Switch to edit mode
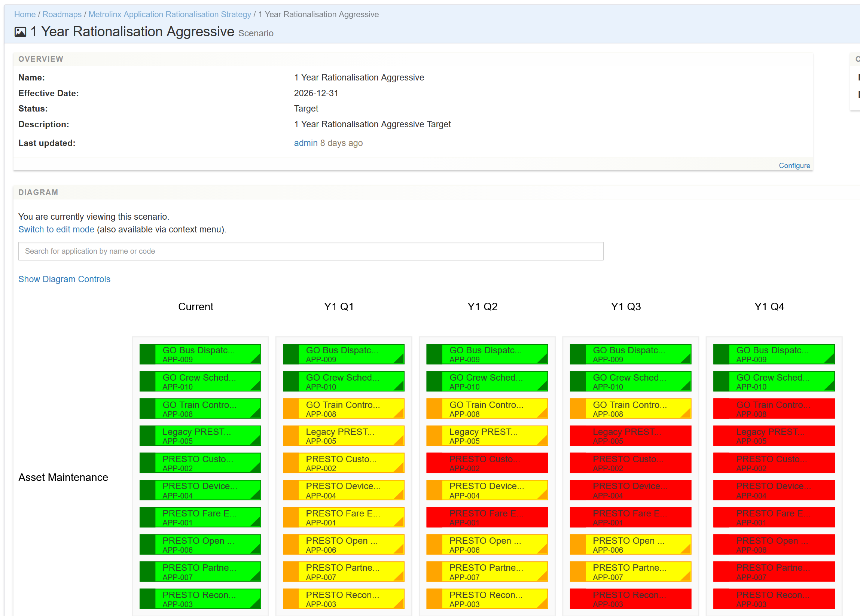 56,229
